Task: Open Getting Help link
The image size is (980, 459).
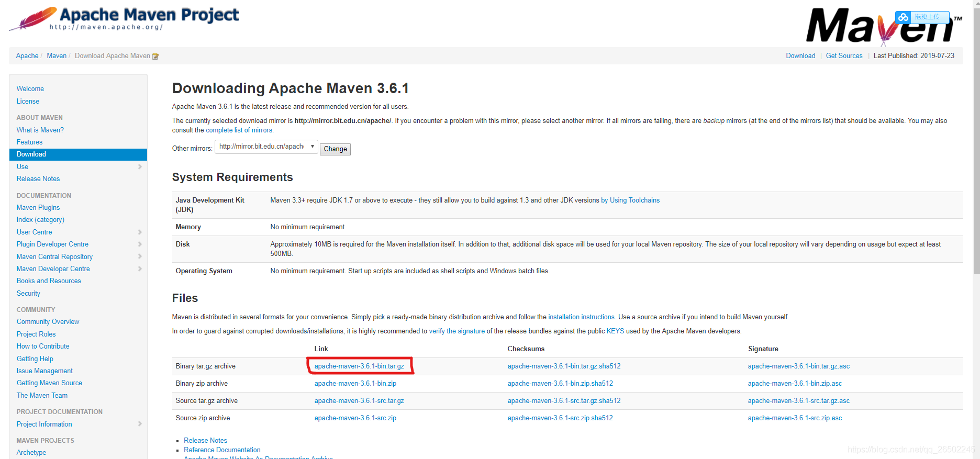Action: point(35,359)
